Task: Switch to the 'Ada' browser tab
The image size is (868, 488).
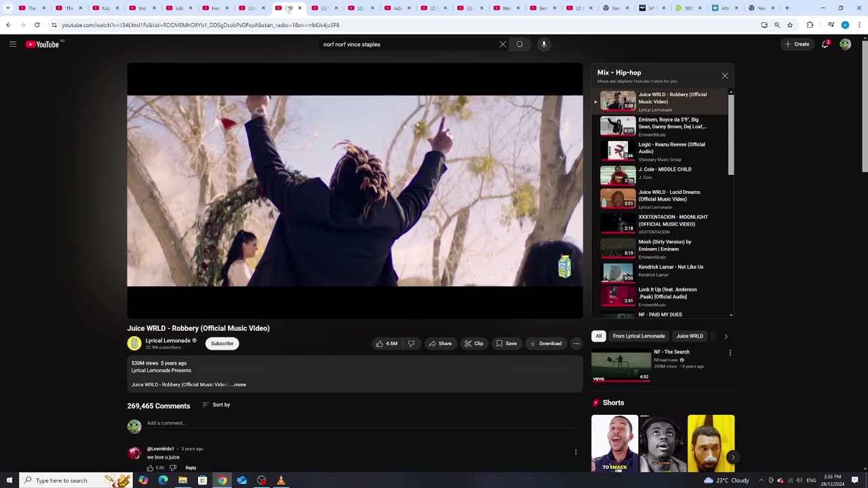Action: tap(397, 8)
